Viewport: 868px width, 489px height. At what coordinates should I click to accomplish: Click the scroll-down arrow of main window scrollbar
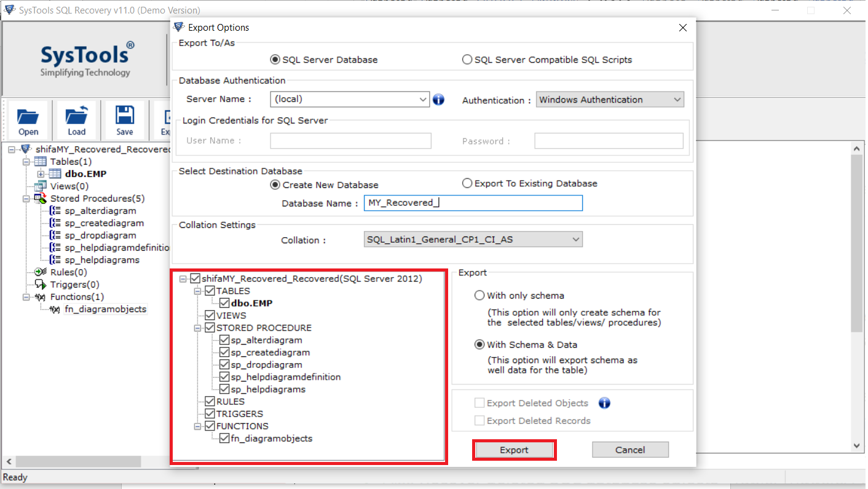tap(858, 446)
